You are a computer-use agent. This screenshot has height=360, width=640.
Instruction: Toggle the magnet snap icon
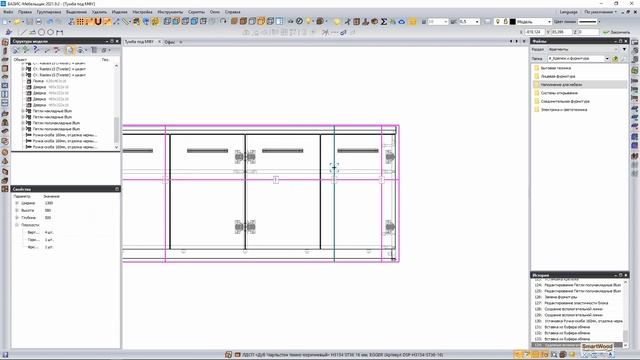[98, 22]
